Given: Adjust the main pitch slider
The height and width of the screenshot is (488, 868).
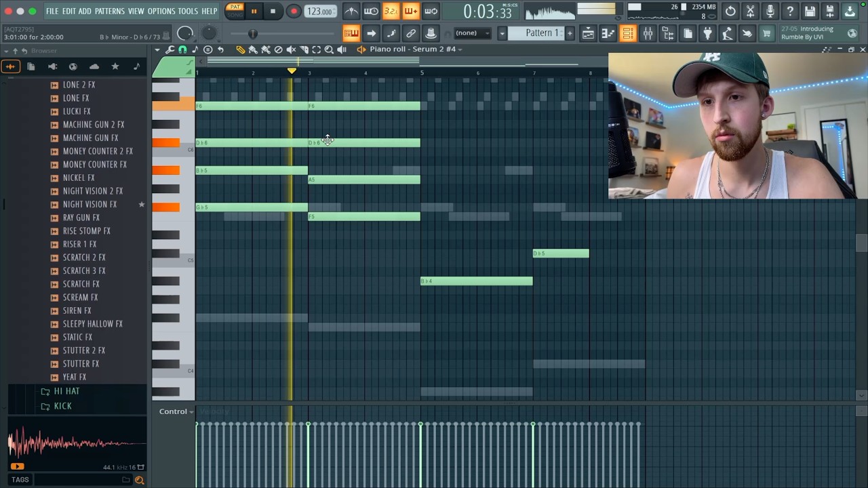Looking at the screenshot, I should [253, 34].
